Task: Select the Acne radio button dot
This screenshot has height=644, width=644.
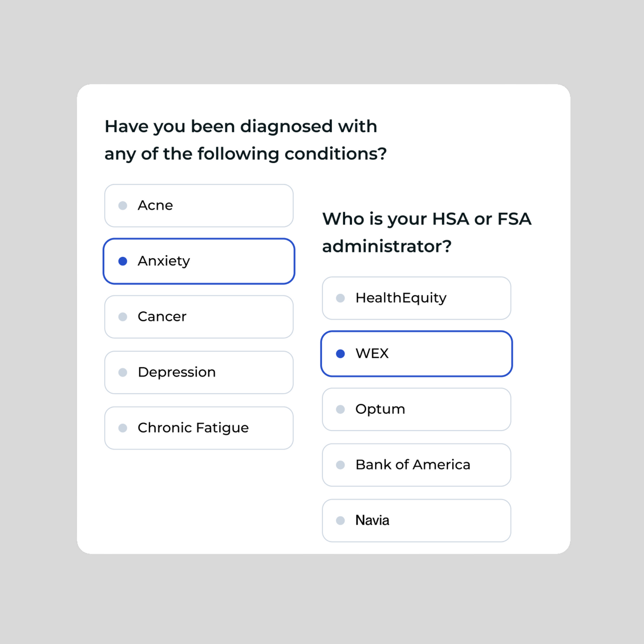Action: coord(123,206)
